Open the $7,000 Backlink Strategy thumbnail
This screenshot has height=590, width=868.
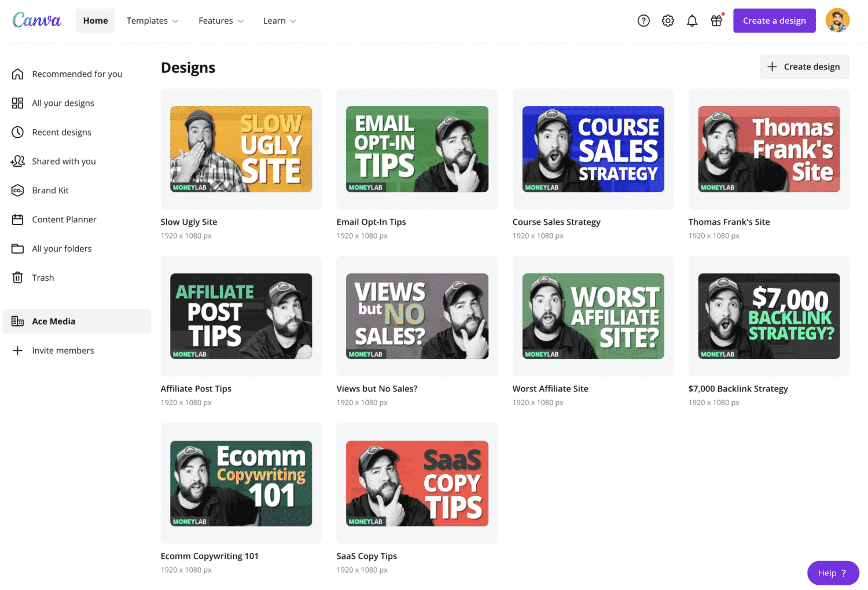(x=769, y=316)
